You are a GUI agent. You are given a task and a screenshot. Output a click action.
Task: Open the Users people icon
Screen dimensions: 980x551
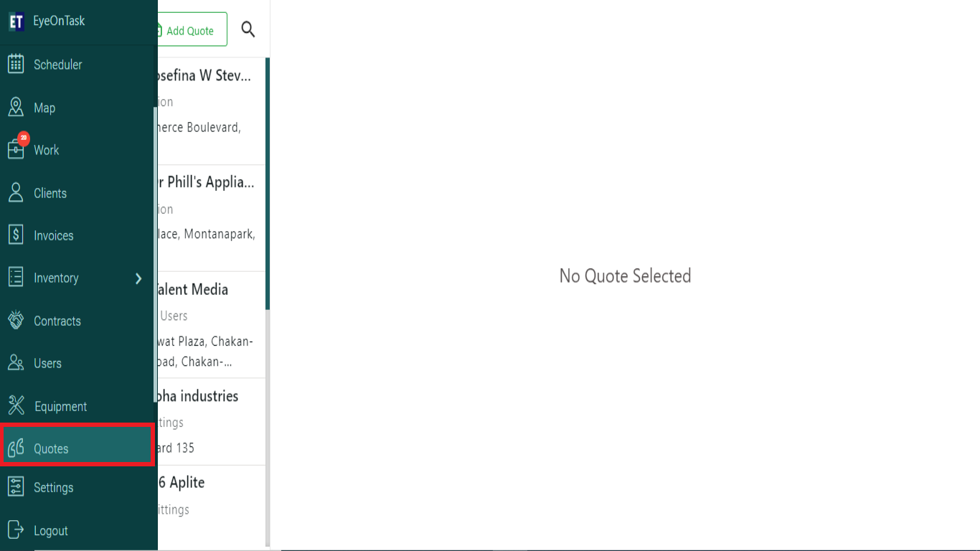pyautogui.click(x=16, y=363)
